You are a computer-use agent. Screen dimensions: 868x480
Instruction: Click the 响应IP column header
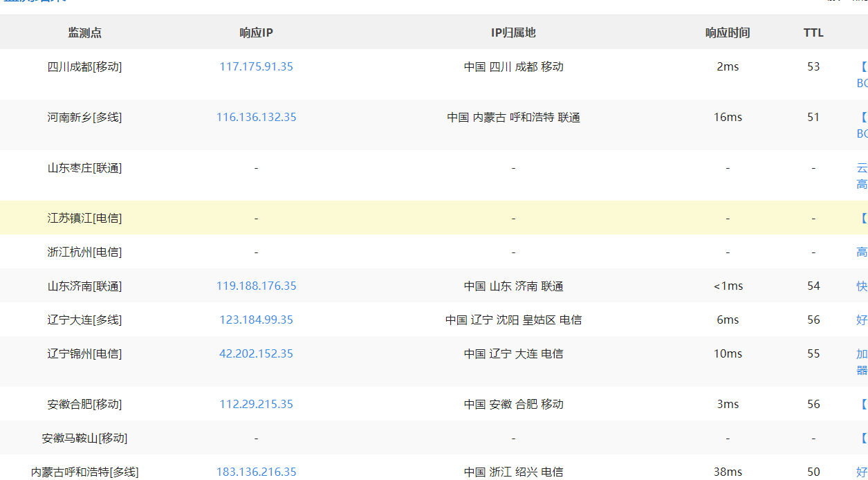tap(256, 33)
